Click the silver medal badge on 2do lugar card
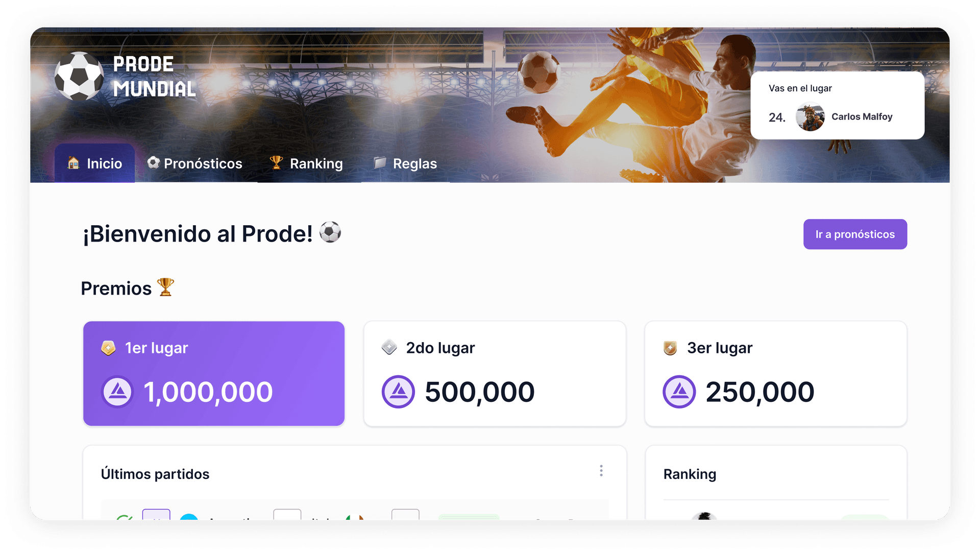Viewport: 980px width, 553px height. pos(389,348)
